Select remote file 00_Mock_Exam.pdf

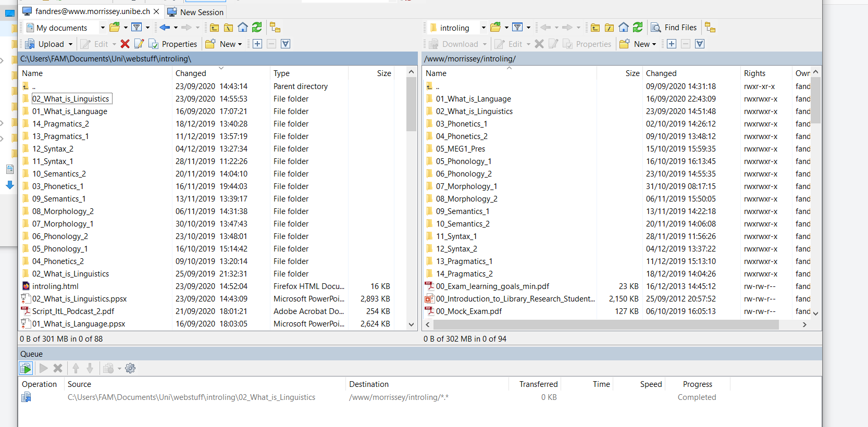pyautogui.click(x=468, y=311)
